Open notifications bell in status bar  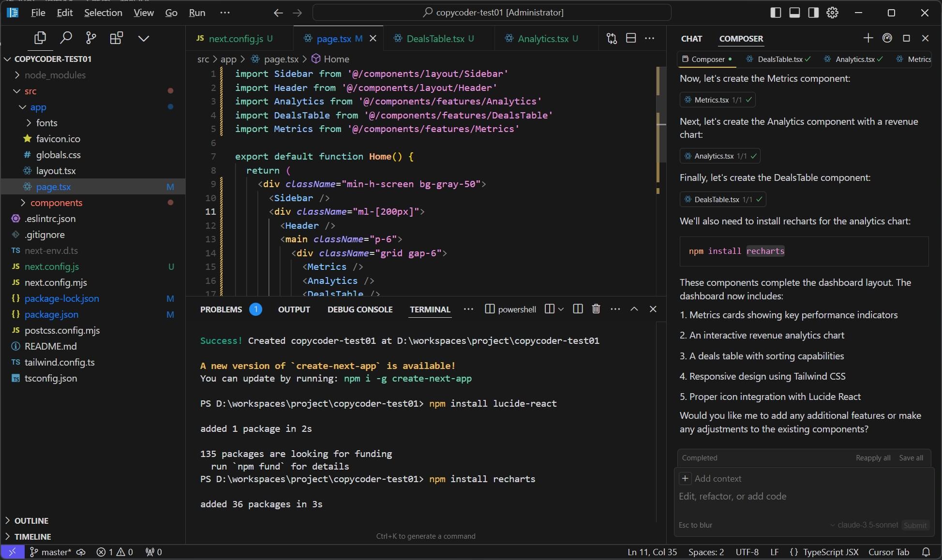926,552
